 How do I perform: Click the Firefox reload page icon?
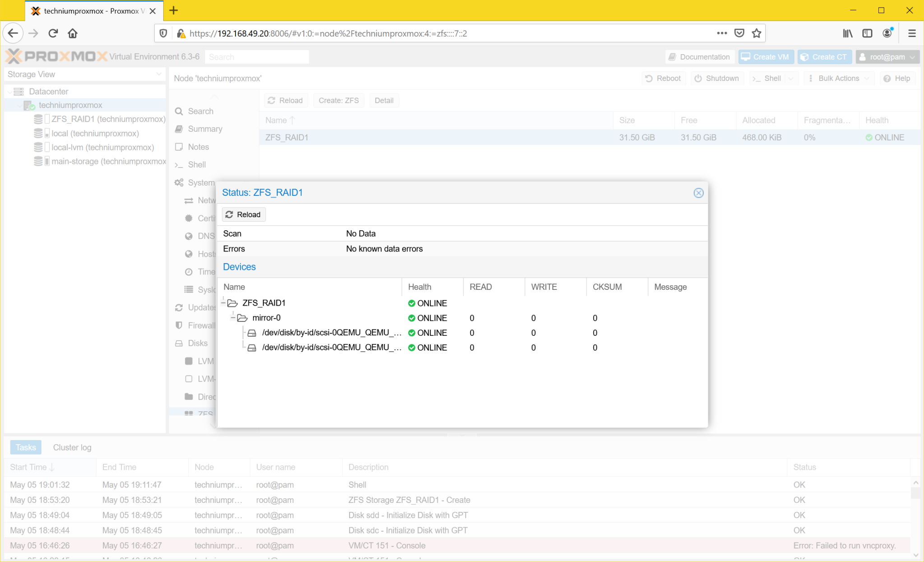53,33
